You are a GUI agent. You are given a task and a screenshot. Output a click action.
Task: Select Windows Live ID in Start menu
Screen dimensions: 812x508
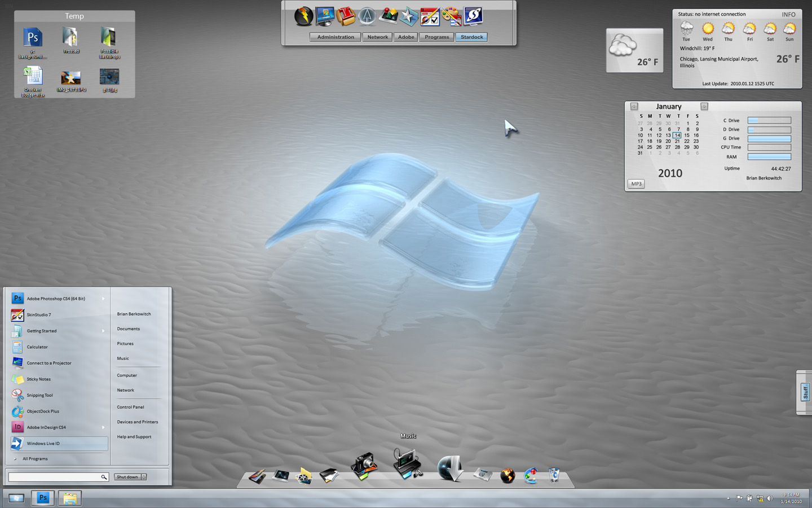[59, 444]
